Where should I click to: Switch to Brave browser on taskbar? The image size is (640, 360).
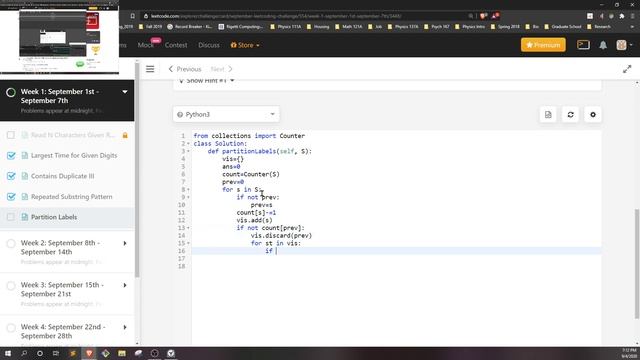pos(89,353)
